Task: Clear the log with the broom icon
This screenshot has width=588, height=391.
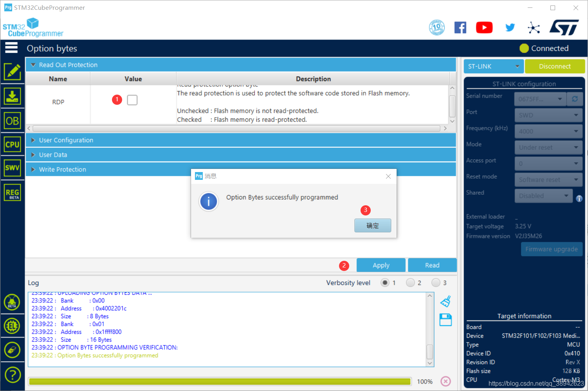Action: 446,301
